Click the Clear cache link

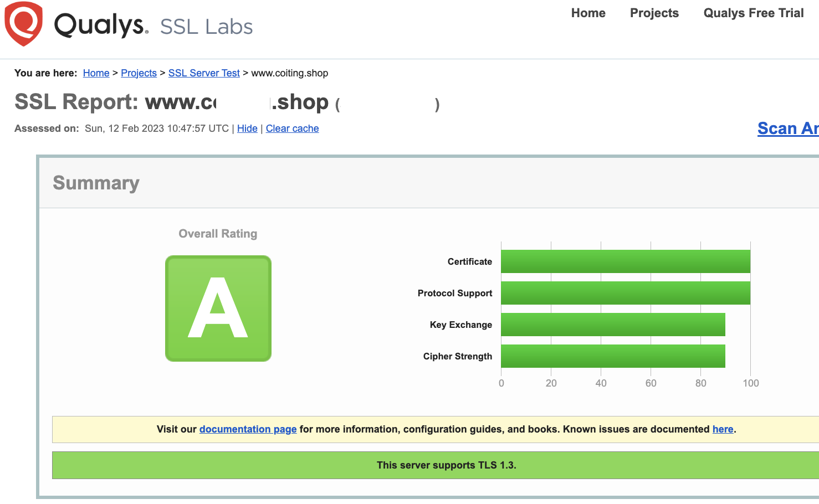292,128
